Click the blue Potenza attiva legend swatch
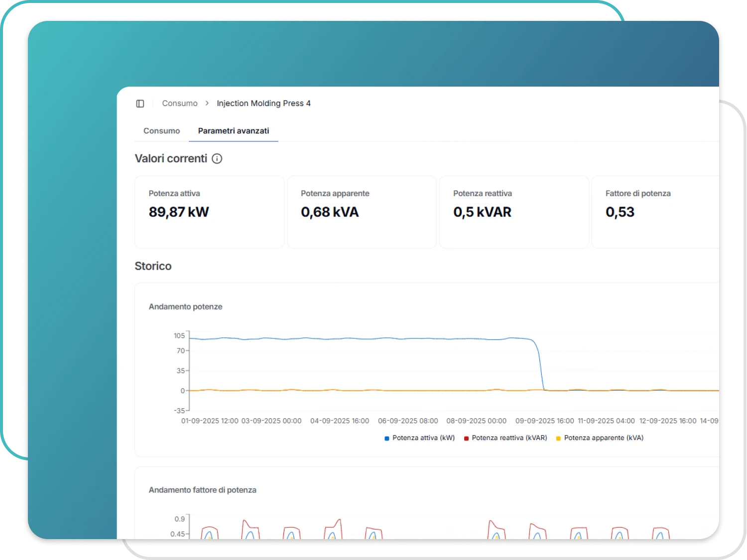 tap(387, 439)
